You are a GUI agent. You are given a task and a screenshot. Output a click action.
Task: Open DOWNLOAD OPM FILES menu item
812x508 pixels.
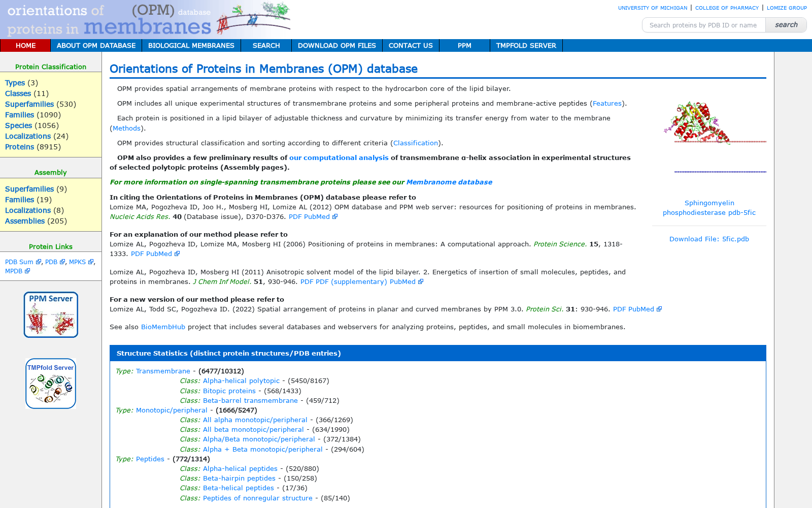click(337, 46)
